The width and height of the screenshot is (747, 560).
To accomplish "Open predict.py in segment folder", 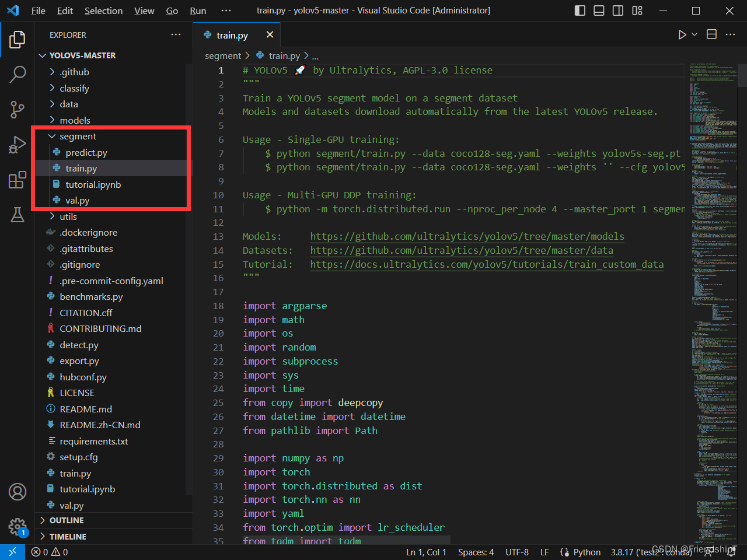I will pos(113,152).
